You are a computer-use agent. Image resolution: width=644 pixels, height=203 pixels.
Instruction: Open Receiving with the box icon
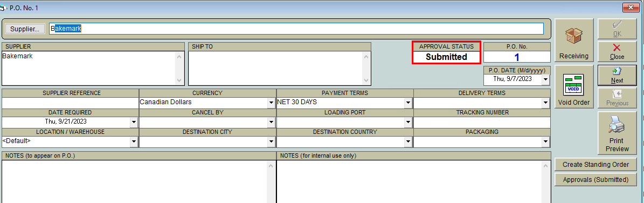574,40
